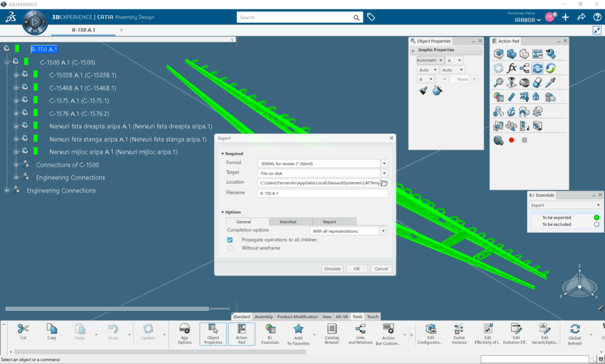Click the plus Add icon in top bar
This screenshot has width=605, height=364.
565,17
